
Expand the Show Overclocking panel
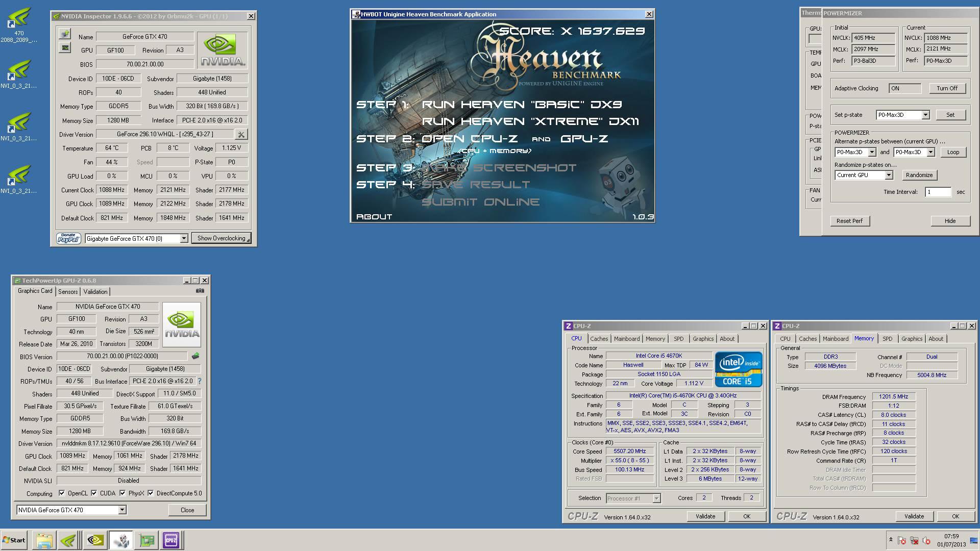point(222,238)
